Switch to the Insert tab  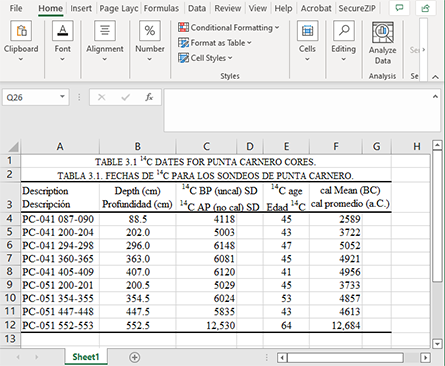click(x=81, y=8)
